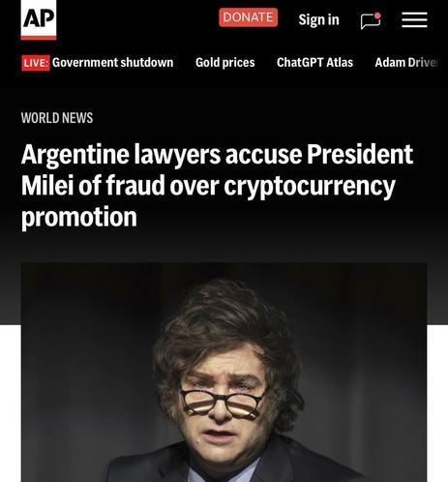Viewport: 448px width, 482px height.
Task: Click the Sign in link
Action: tap(318, 19)
